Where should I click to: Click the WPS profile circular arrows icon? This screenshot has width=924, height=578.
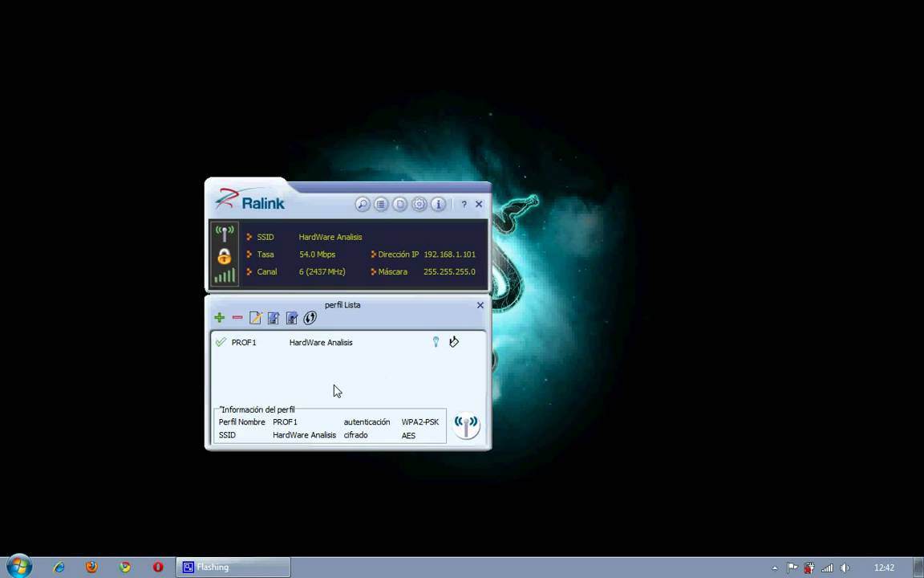(310, 318)
